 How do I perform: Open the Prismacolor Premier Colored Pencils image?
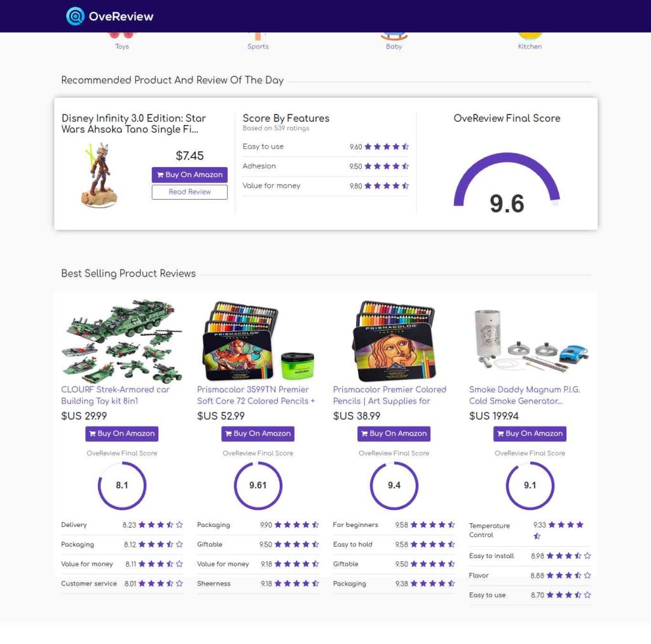[x=394, y=341]
